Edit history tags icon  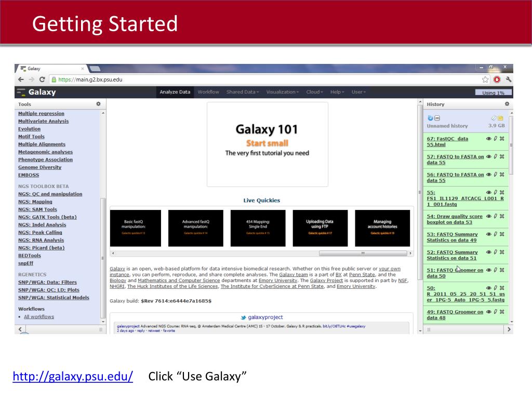[x=494, y=118]
